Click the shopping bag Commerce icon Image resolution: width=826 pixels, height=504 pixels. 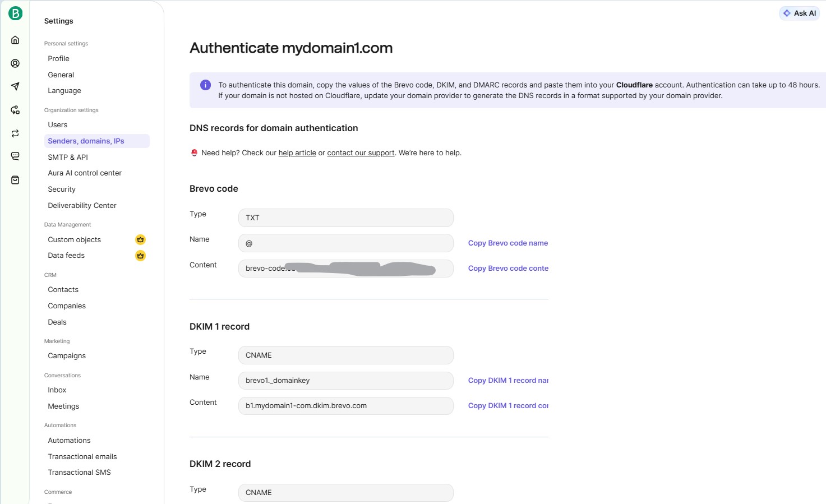point(15,180)
